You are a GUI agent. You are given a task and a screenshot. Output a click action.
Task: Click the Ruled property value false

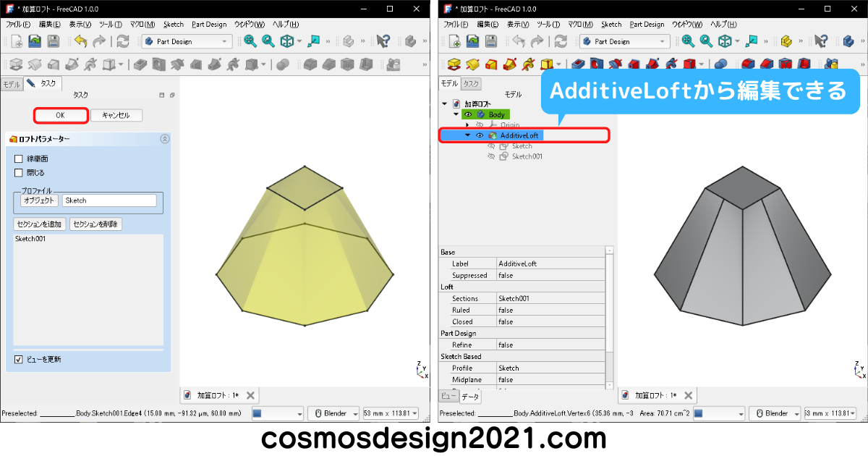coord(550,310)
